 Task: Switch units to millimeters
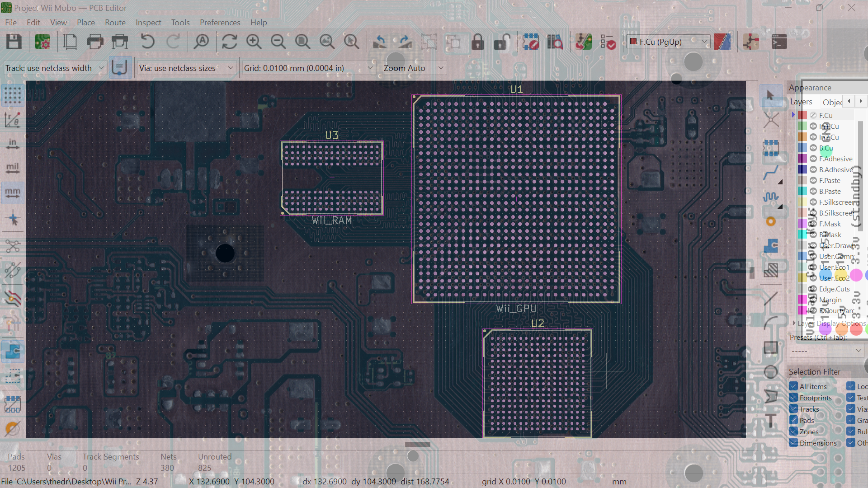click(13, 192)
